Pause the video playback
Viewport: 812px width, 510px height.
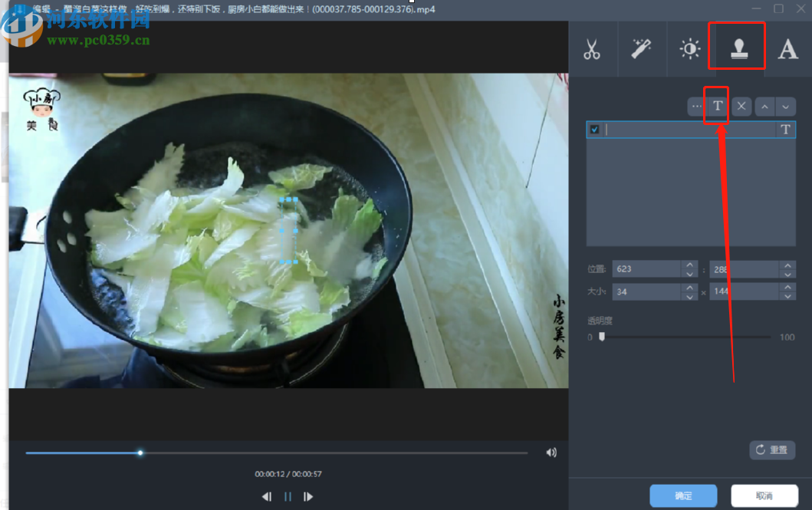pyautogui.click(x=288, y=496)
